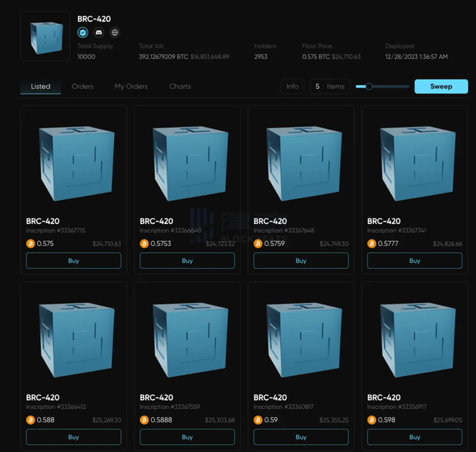
Task: Click the verified badge icon under BRC-420
Action: [x=83, y=33]
